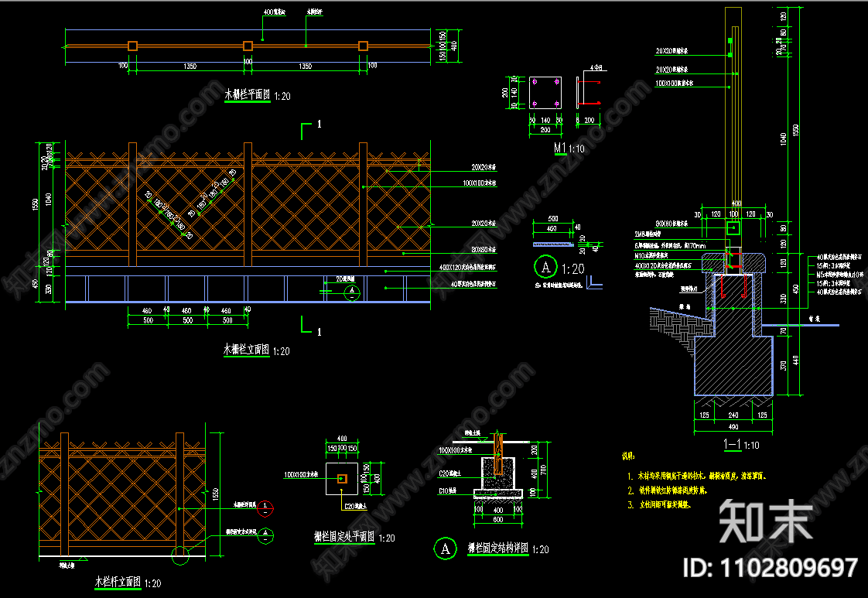Screen dimensions: 868x598
Task: Select the left orange post in plan view
Action: tap(132, 46)
